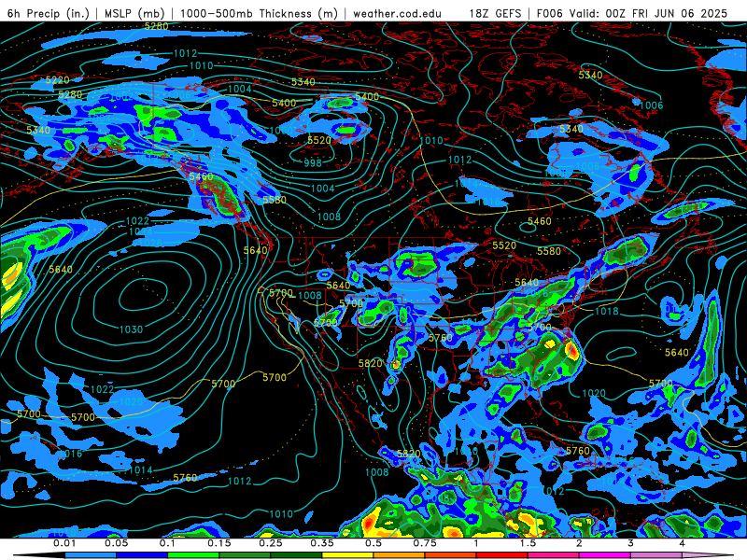The height and width of the screenshot is (560, 747).
Task: Click the 'MSLP (mb)' header label
Action: (x=134, y=13)
